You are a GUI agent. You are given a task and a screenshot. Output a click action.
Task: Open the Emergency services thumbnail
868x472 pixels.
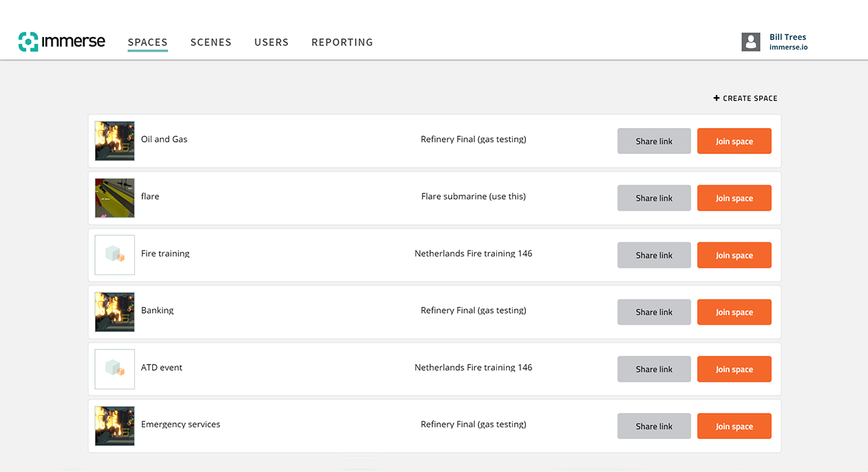tap(115, 427)
